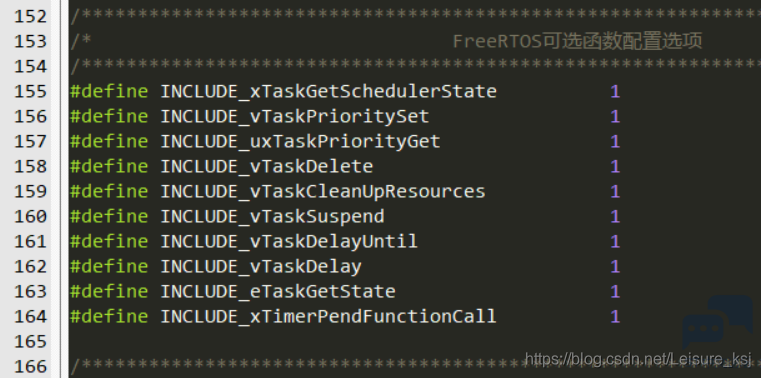Viewport: 761px width, 378px height.
Task: Click line number 160 in gutter
Action: coord(30,216)
